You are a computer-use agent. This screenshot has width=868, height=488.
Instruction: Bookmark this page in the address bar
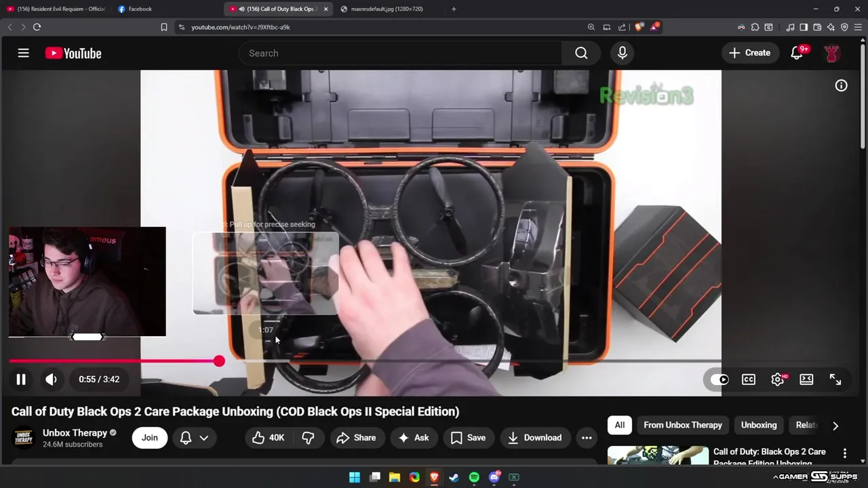[x=164, y=27]
